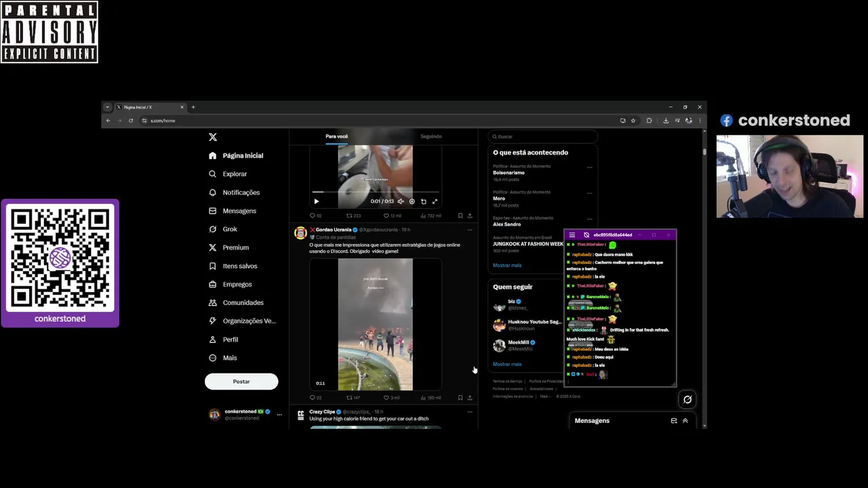
Task: Click the X logo in sidebar
Action: [213, 137]
